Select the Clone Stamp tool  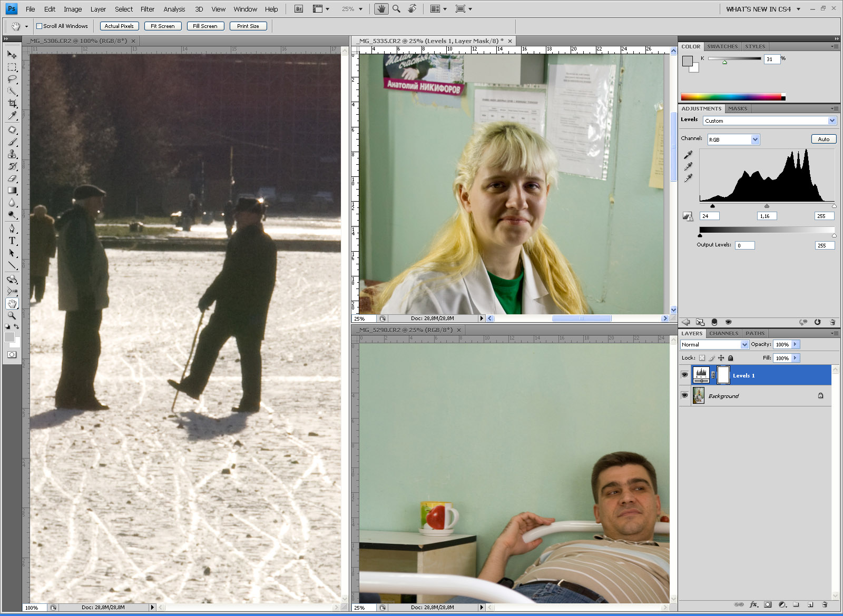12,154
